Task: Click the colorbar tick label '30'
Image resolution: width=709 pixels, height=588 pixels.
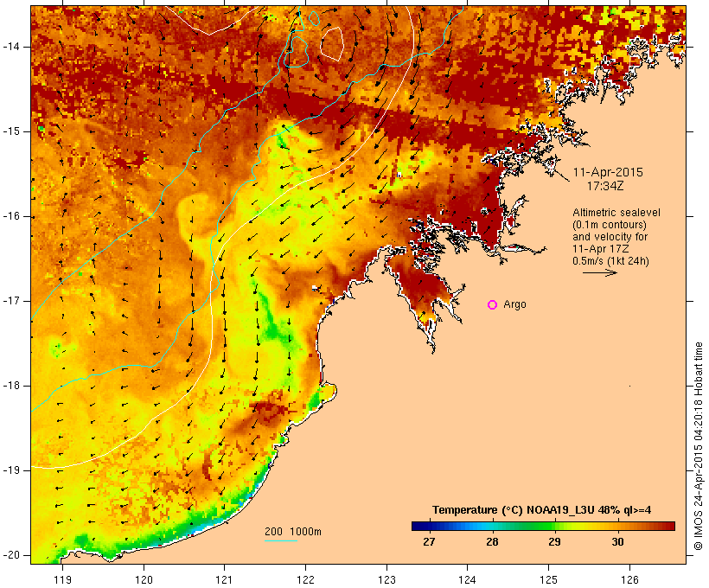Action: (617, 541)
